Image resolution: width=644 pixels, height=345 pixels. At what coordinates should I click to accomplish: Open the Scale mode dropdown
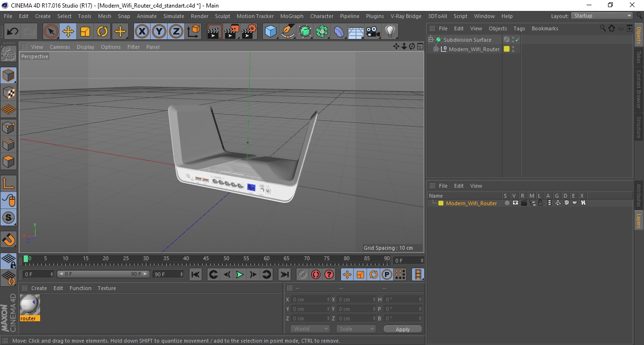coord(356,329)
